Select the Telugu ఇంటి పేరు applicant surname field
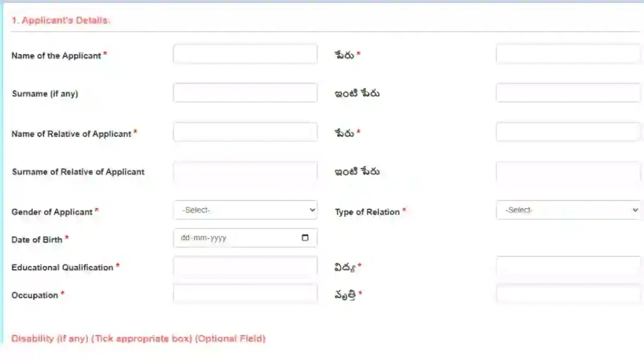 (568, 93)
